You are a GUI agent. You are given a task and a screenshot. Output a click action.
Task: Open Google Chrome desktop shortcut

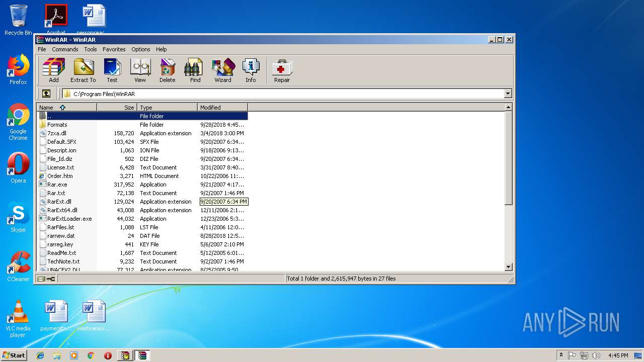point(18,122)
